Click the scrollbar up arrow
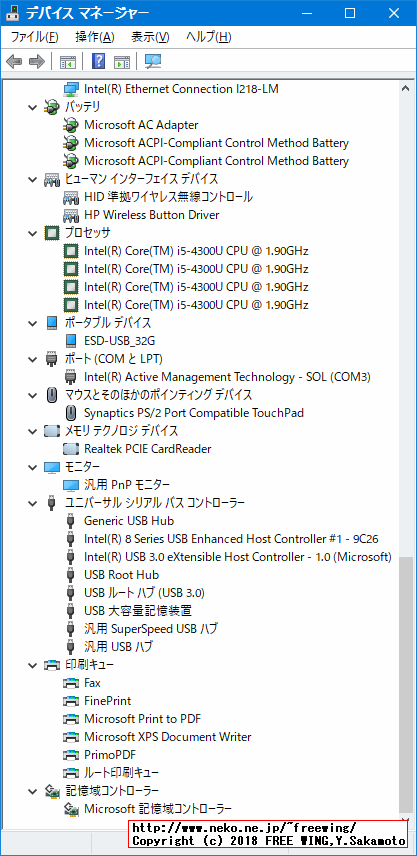The width and height of the screenshot is (417, 856). click(406, 88)
